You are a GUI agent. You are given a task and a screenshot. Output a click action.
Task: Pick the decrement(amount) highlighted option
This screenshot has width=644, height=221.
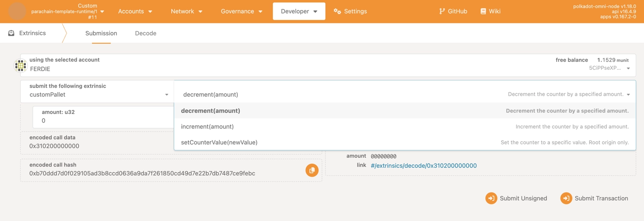click(210, 111)
